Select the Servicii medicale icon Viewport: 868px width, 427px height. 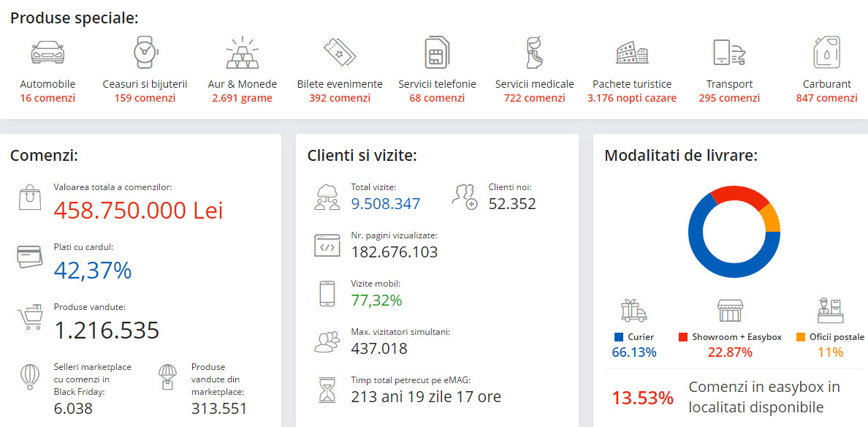534,53
